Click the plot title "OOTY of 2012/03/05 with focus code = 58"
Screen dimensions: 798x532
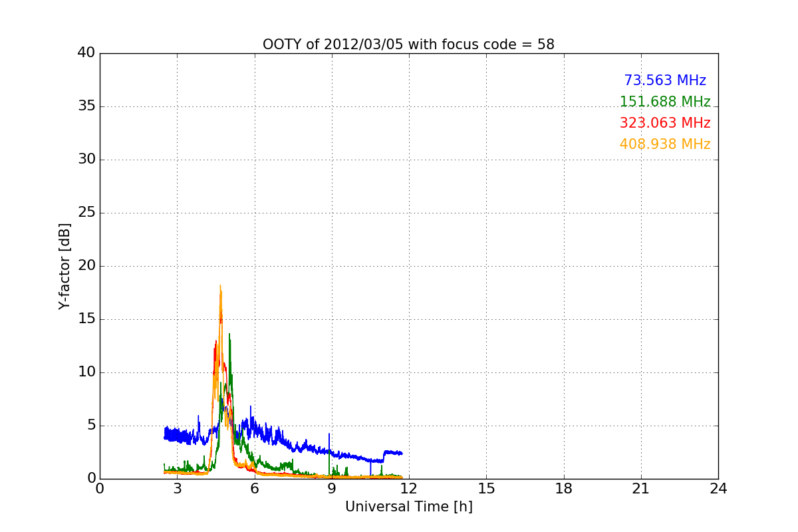pyautogui.click(x=408, y=45)
